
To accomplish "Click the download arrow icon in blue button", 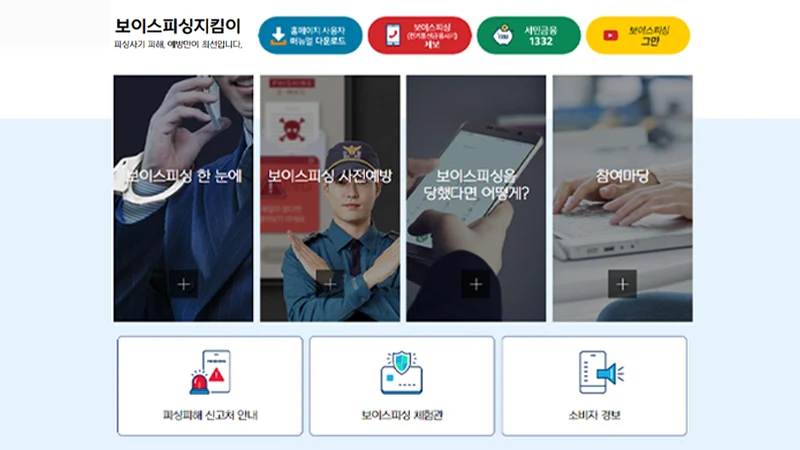I will coord(278,36).
